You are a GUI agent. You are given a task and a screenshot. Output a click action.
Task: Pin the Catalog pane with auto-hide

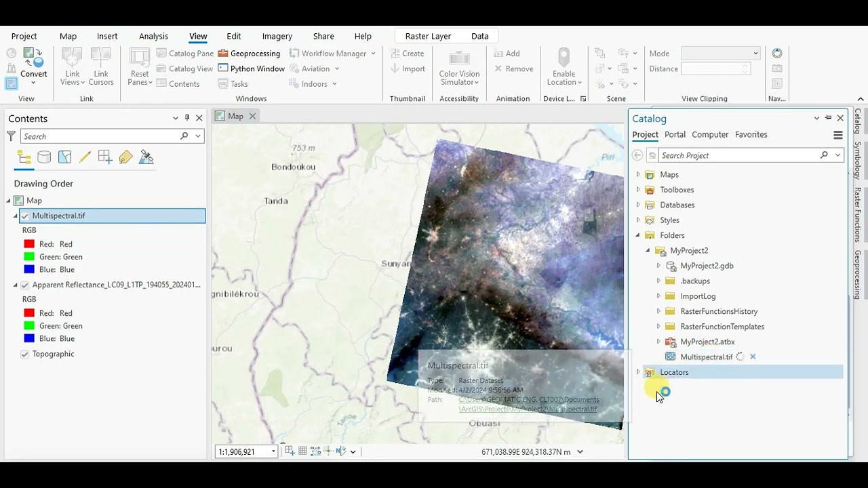828,118
